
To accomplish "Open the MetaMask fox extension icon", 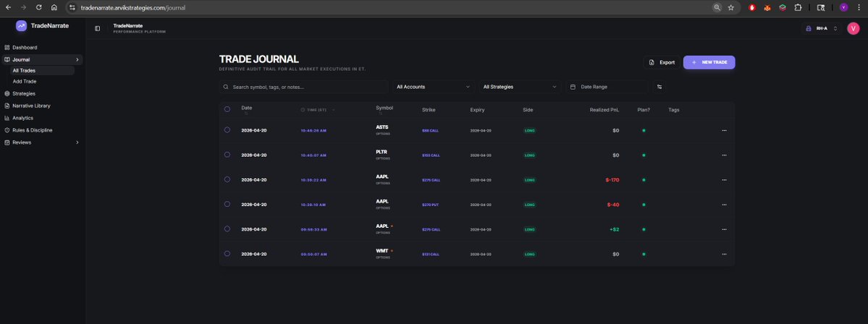I will [x=767, y=8].
